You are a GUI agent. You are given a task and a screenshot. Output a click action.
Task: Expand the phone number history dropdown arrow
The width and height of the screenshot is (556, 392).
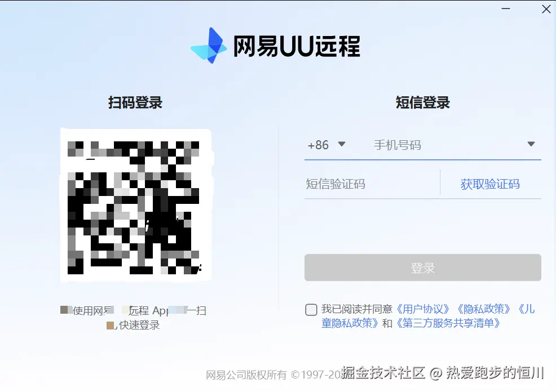click(x=531, y=144)
